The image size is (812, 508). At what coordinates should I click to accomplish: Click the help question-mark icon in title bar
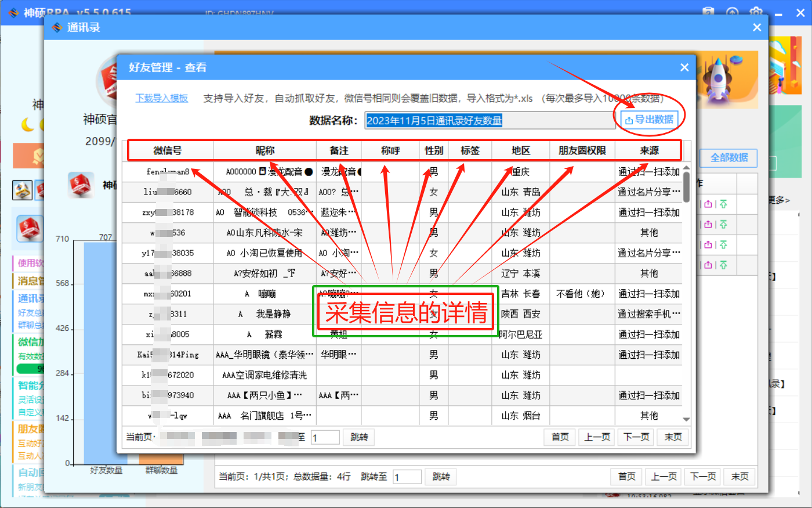(x=708, y=12)
